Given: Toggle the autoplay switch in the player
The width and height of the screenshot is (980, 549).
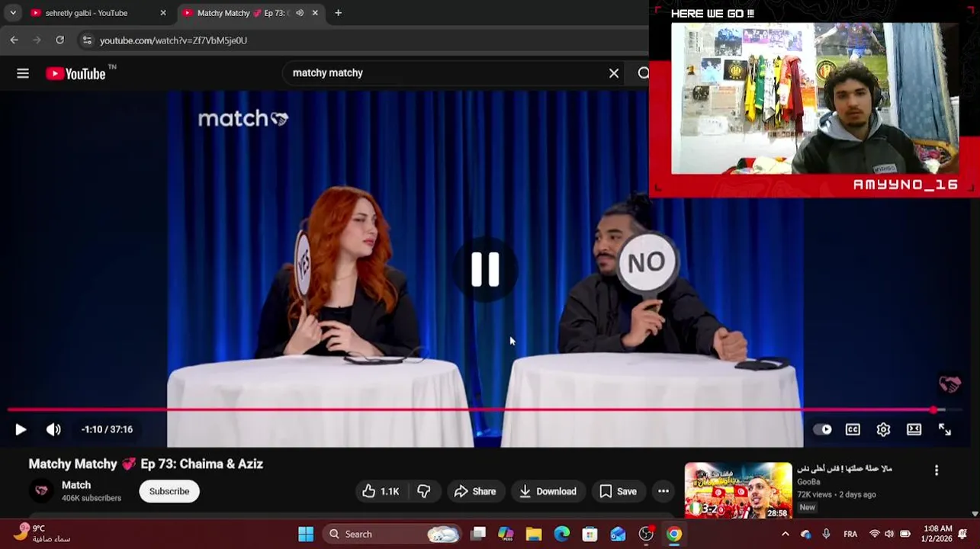Looking at the screenshot, I should 822,429.
